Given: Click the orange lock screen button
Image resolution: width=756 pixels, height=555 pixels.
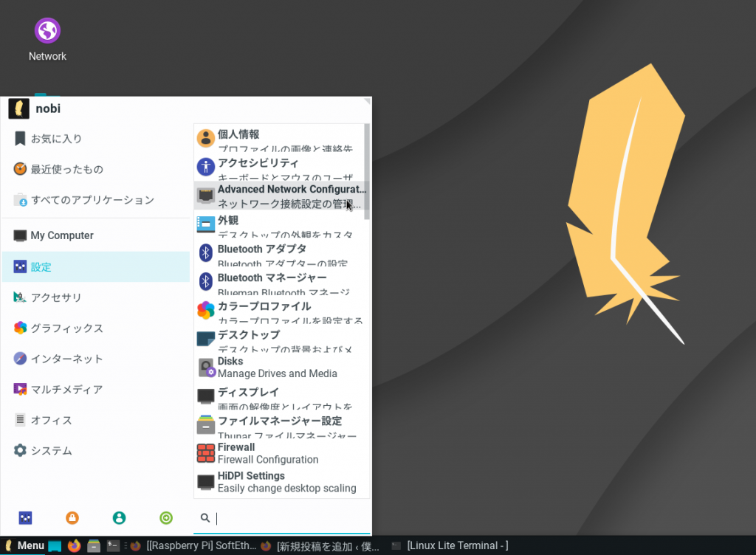Looking at the screenshot, I should point(72,518).
